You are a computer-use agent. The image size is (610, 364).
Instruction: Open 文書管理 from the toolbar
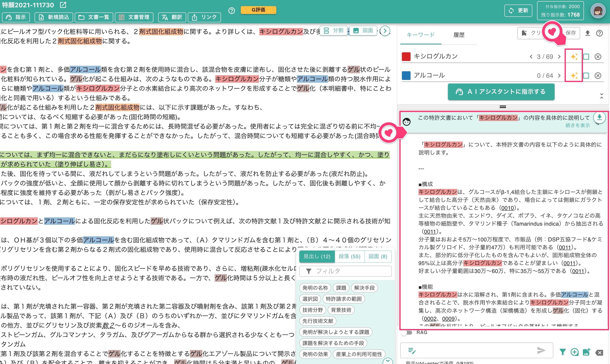[x=134, y=17]
